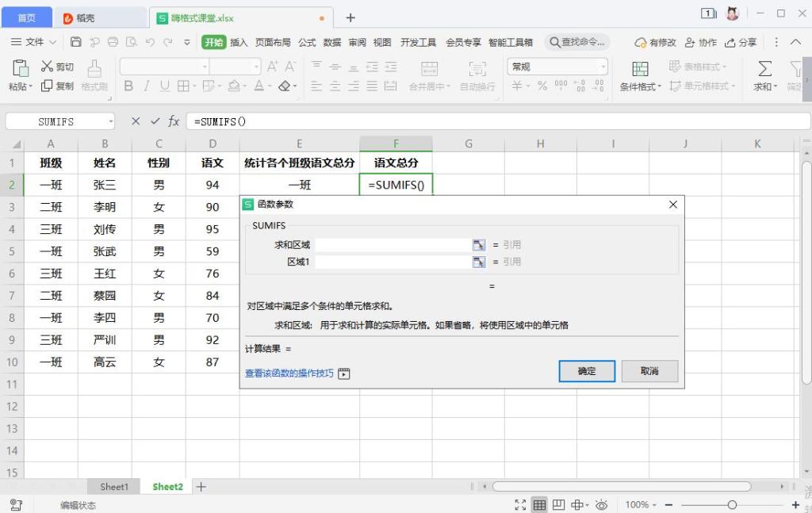Image resolution: width=812 pixels, height=513 pixels.
Task: Click the Format Painter (格式刷) icon
Action: coord(94,75)
